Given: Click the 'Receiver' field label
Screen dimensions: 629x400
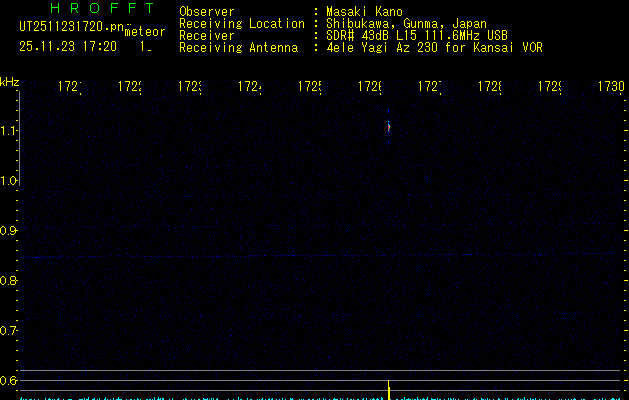Looking at the screenshot, I should pyautogui.click(x=207, y=35).
